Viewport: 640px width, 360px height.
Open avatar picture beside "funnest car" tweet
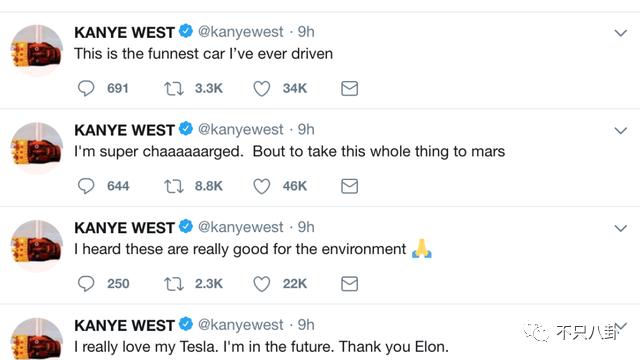(37, 50)
